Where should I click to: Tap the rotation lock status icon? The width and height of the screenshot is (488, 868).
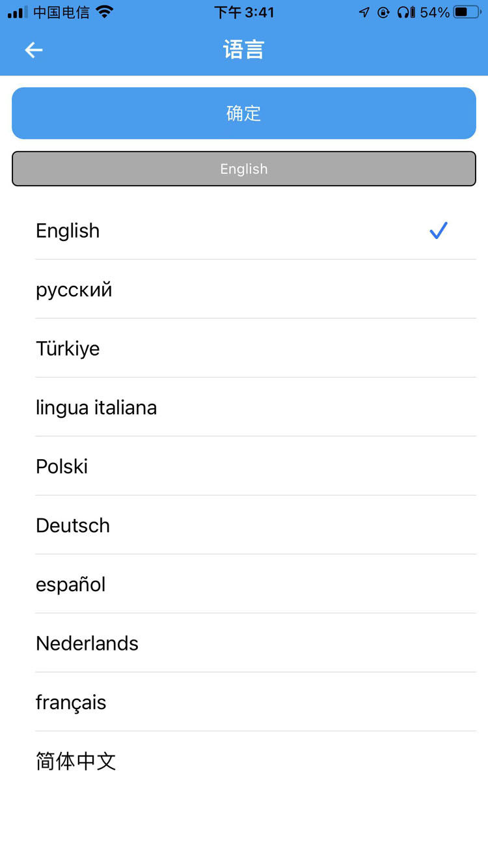[x=384, y=12]
